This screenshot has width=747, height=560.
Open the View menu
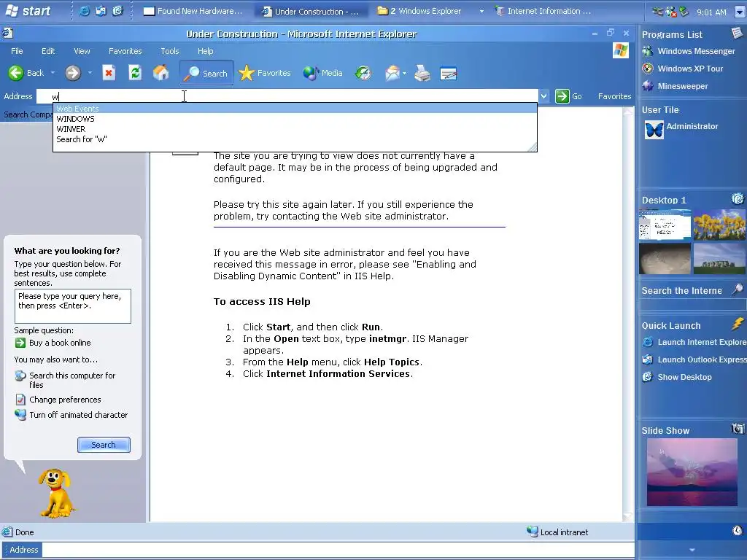(x=82, y=51)
